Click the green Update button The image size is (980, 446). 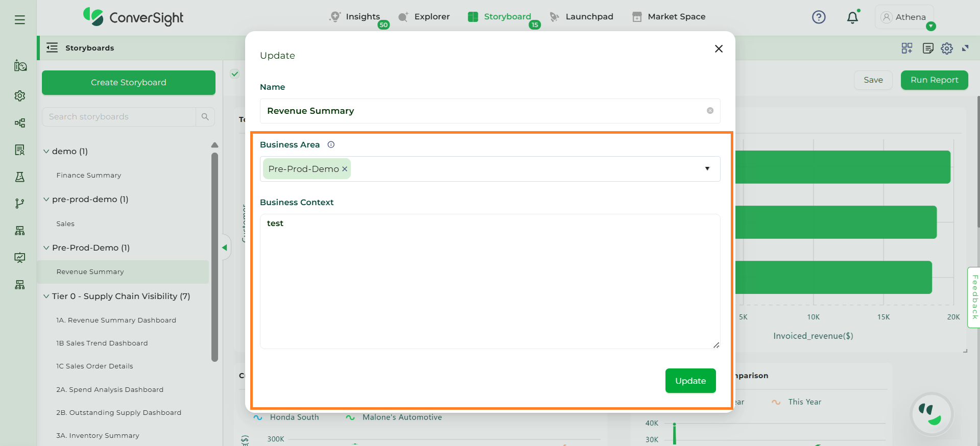[x=690, y=381]
